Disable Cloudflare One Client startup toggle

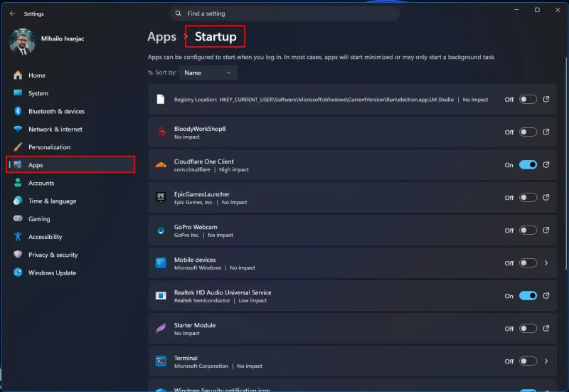(528, 165)
